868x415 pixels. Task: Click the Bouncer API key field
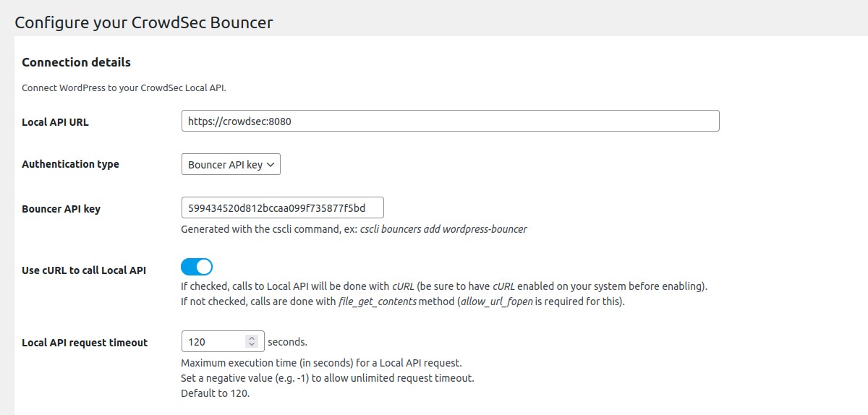pos(282,208)
